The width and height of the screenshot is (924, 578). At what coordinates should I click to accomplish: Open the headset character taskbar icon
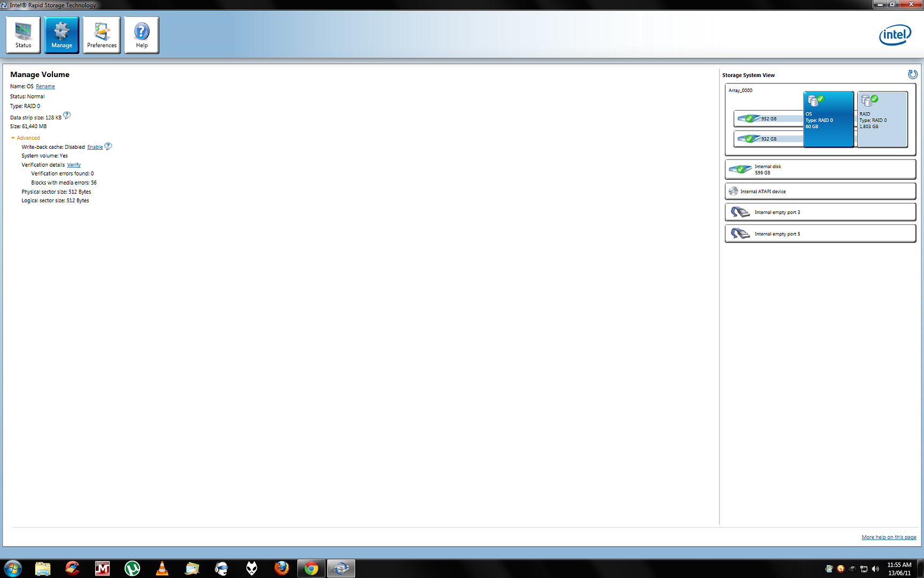click(221, 568)
